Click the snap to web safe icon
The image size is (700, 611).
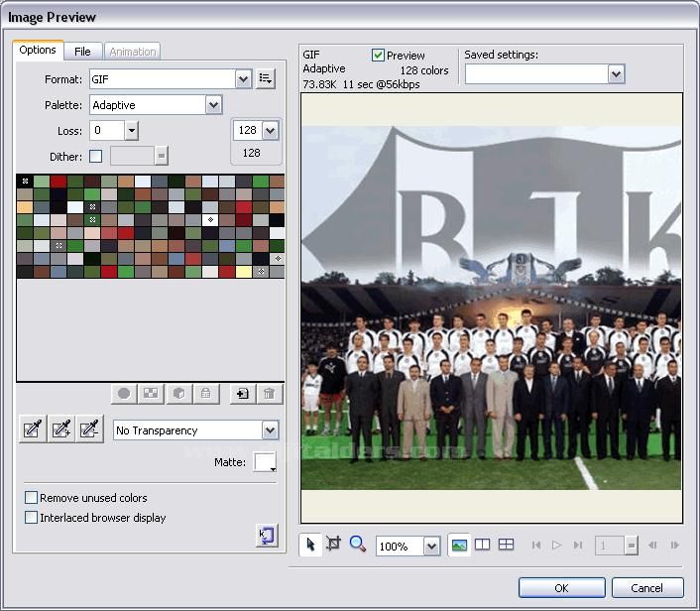(x=124, y=394)
